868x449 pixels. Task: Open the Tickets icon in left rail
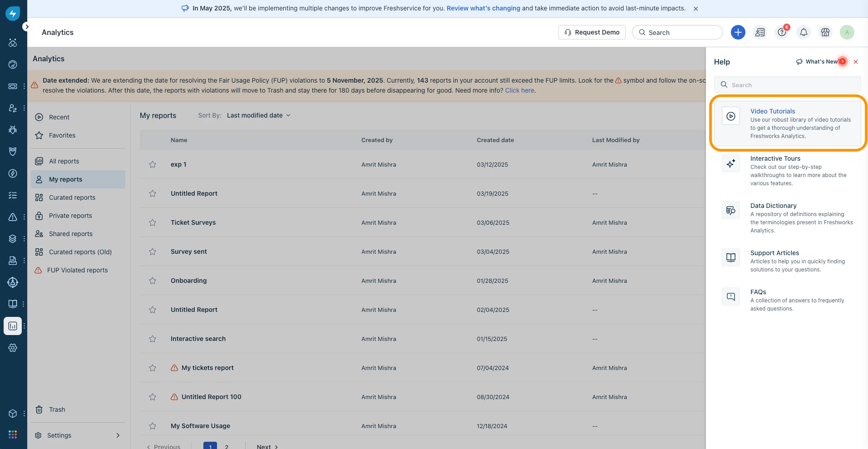[13, 86]
